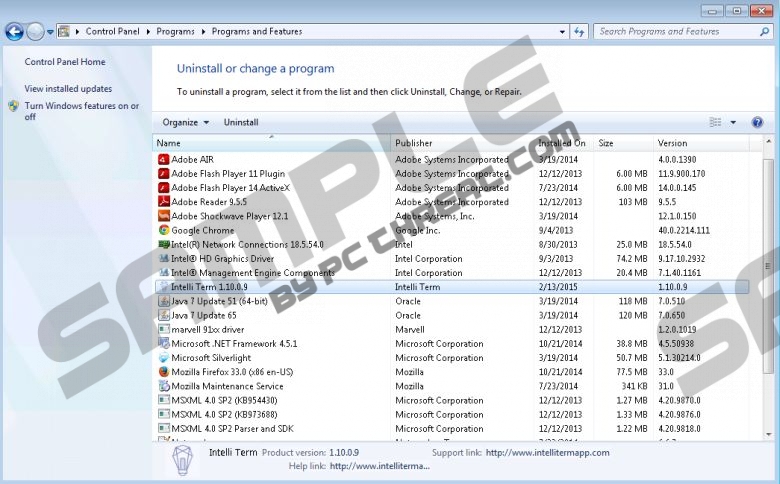Sort programs by Installed On column
This screenshot has width=780, height=484.
point(561,143)
